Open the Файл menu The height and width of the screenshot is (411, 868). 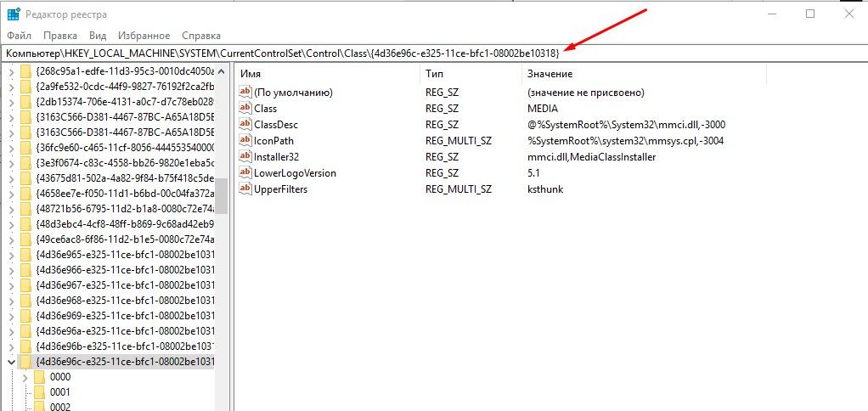pos(18,36)
